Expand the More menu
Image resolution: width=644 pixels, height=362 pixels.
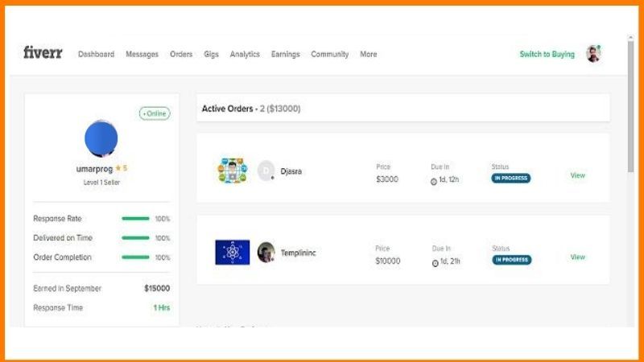click(x=369, y=54)
